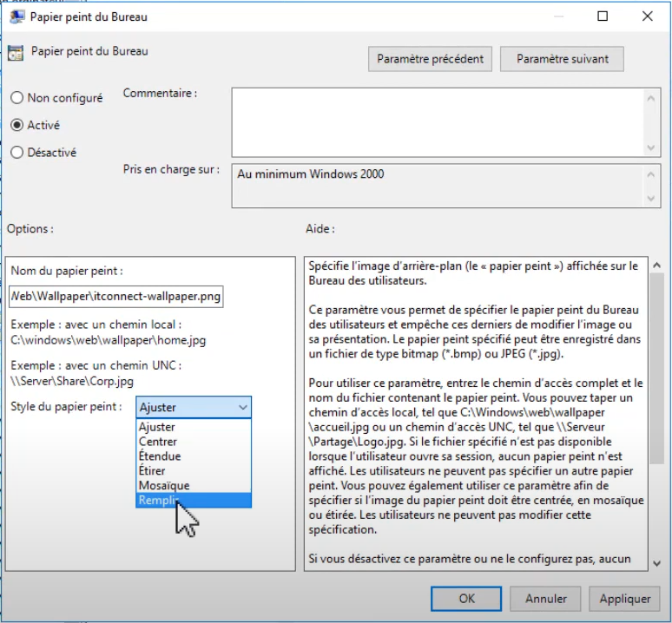Click inside the Commentaire text box
672x623 pixels.
click(x=437, y=122)
